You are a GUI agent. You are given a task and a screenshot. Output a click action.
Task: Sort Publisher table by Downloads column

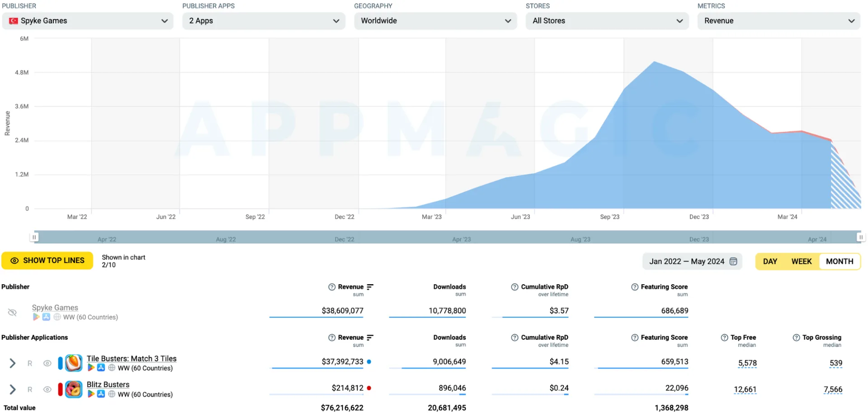(x=449, y=287)
